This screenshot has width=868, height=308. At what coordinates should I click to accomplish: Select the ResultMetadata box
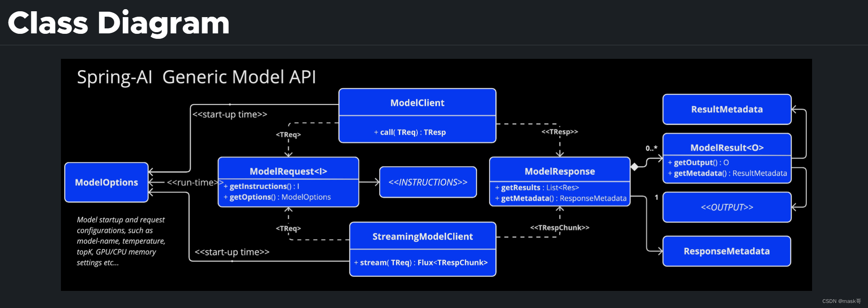727,109
